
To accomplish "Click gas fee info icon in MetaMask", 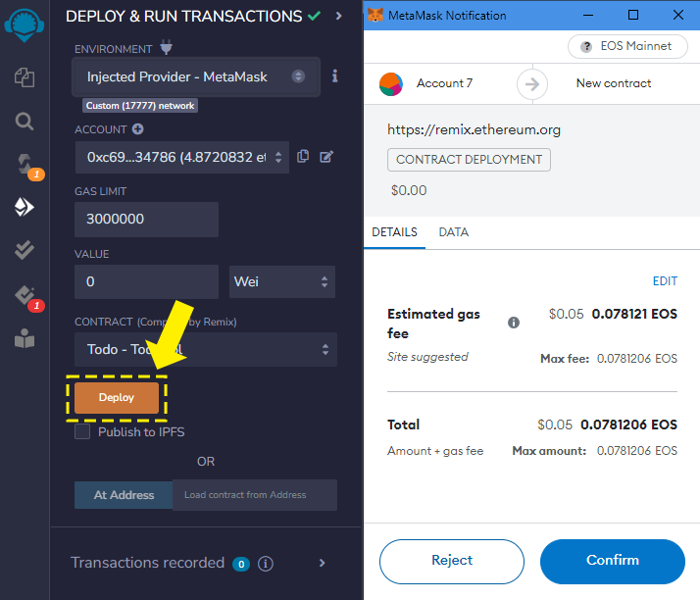I will 514,323.
